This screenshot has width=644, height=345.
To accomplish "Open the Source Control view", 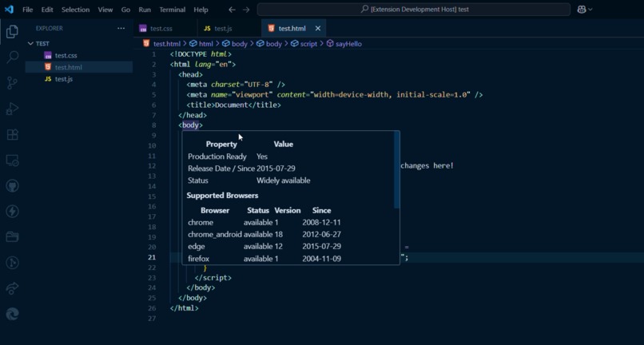I will click(12, 83).
